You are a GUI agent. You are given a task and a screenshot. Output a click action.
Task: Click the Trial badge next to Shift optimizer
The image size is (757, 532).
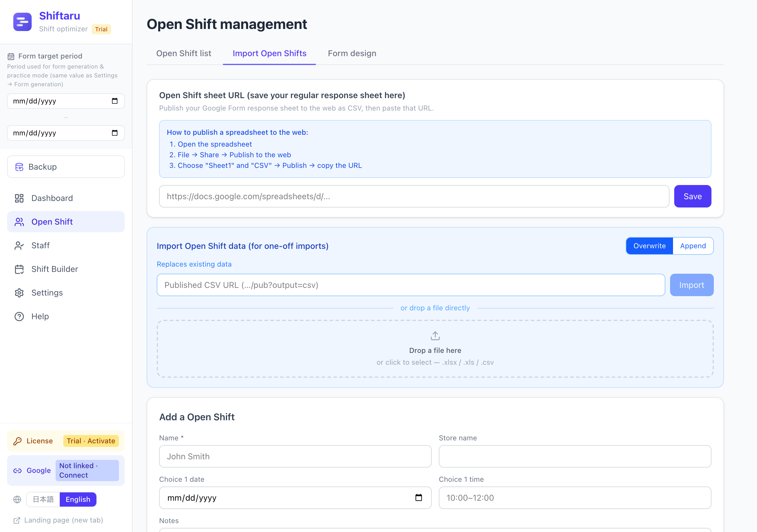[x=101, y=29]
